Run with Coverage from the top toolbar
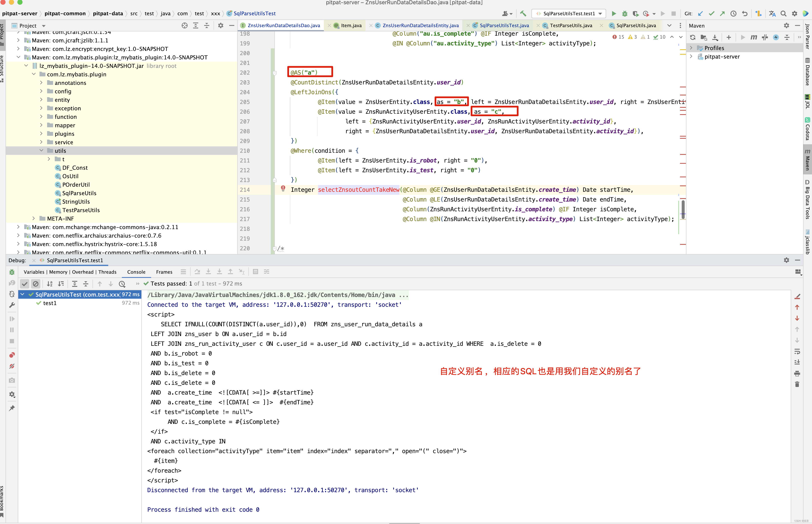The height and width of the screenshot is (524, 812). pyautogui.click(x=635, y=14)
